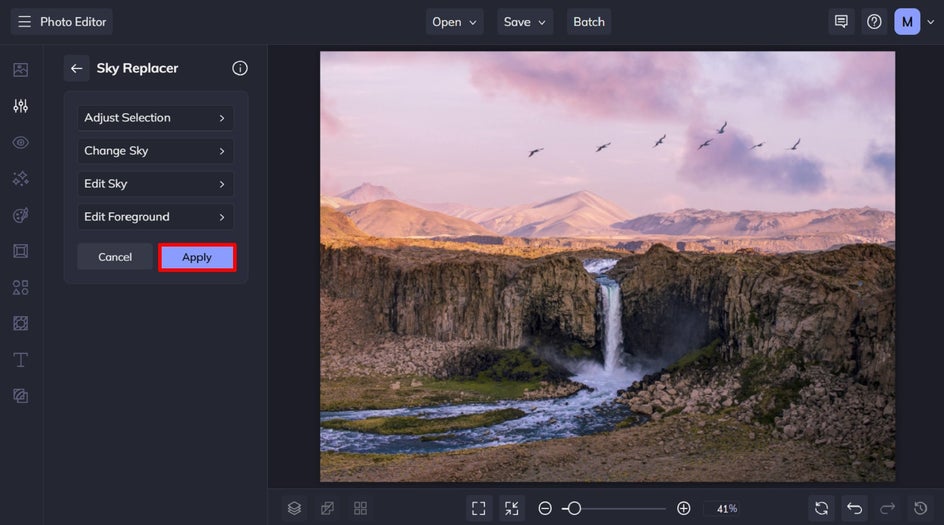This screenshot has width=944, height=525.
Task: Open the Frames sidebar icon
Action: [x=20, y=251]
